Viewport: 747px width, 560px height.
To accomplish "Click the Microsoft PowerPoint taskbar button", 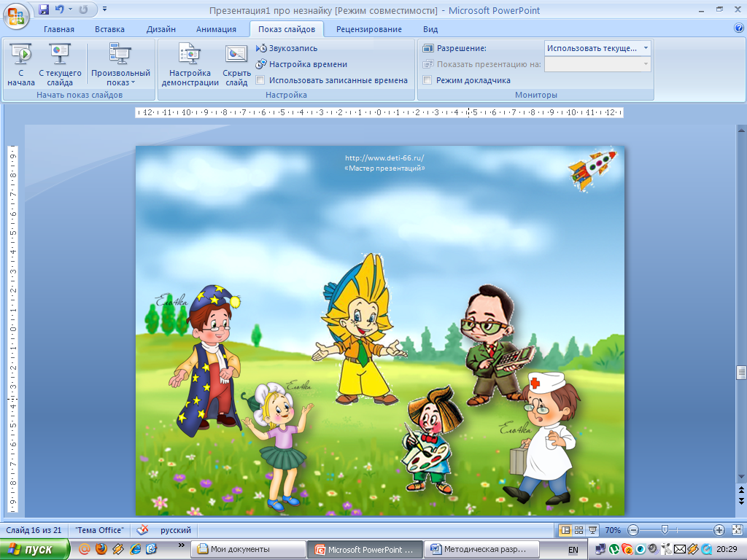I will click(365, 550).
